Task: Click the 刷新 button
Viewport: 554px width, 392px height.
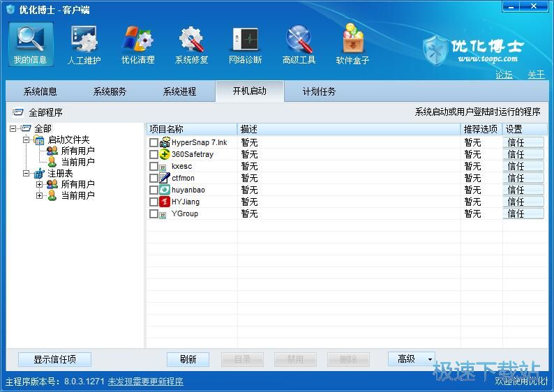Action: tap(188, 359)
